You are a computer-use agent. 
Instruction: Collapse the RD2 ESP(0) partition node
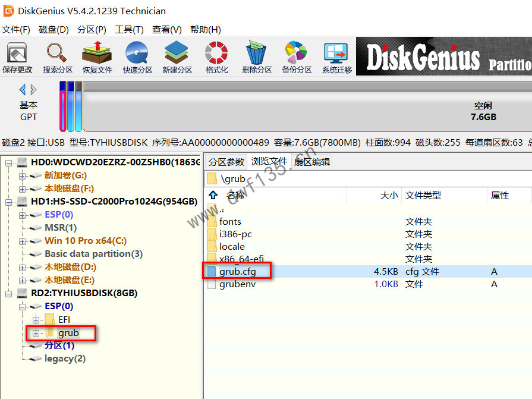click(x=22, y=307)
